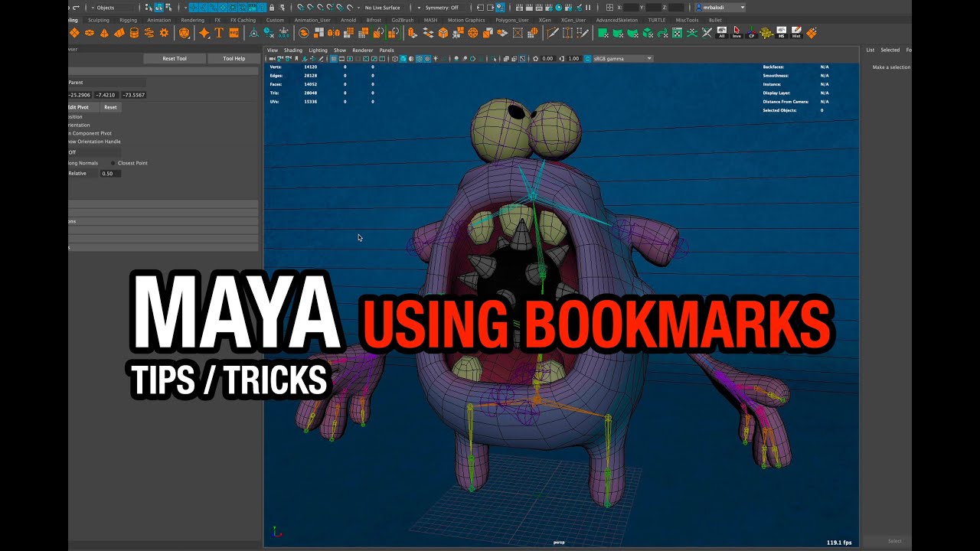
Task: Click the super shapes star icon
Action: point(204,33)
